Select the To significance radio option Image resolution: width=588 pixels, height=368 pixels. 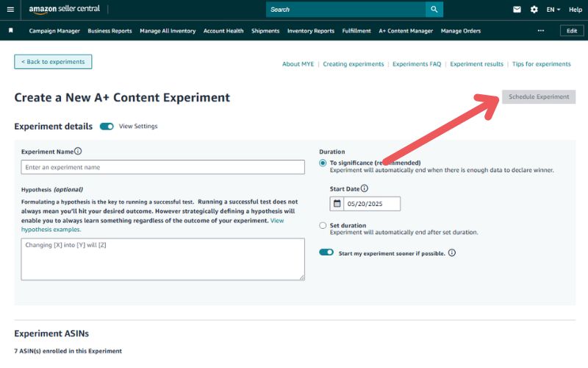click(x=323, y=163)
